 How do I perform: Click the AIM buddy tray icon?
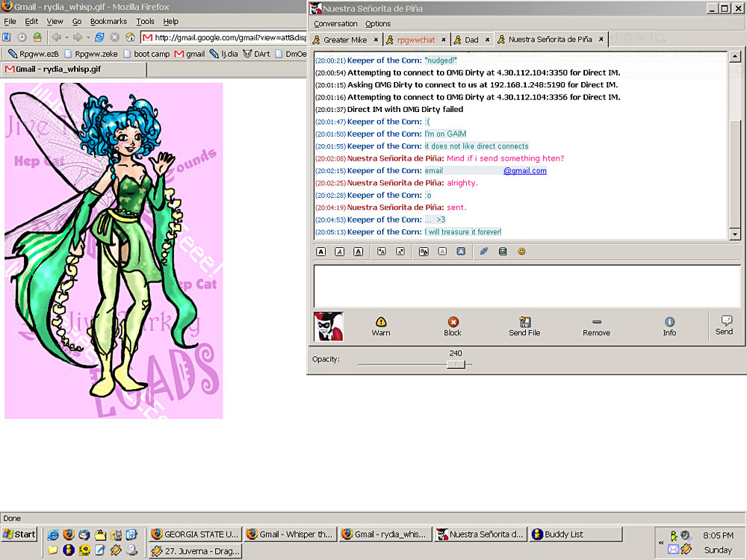click(673, 535)
